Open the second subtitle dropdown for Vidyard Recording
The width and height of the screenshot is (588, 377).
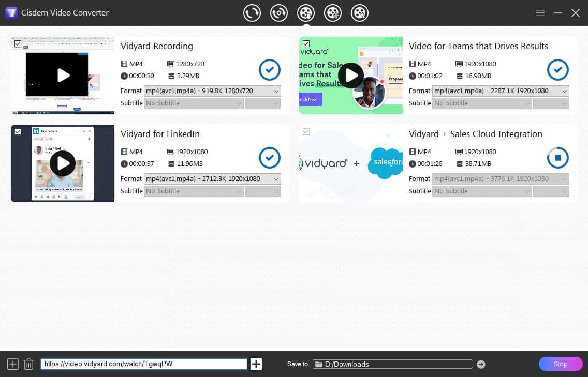point(263,103)
